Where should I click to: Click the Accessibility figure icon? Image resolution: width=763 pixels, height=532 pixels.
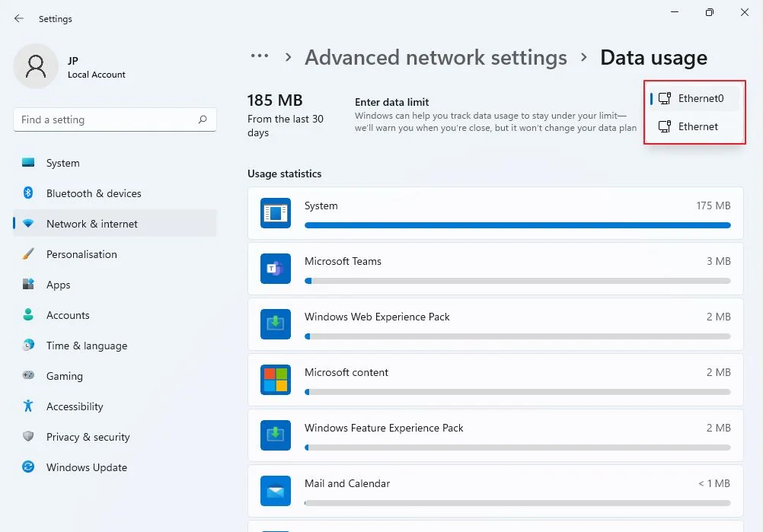point(28,406)
